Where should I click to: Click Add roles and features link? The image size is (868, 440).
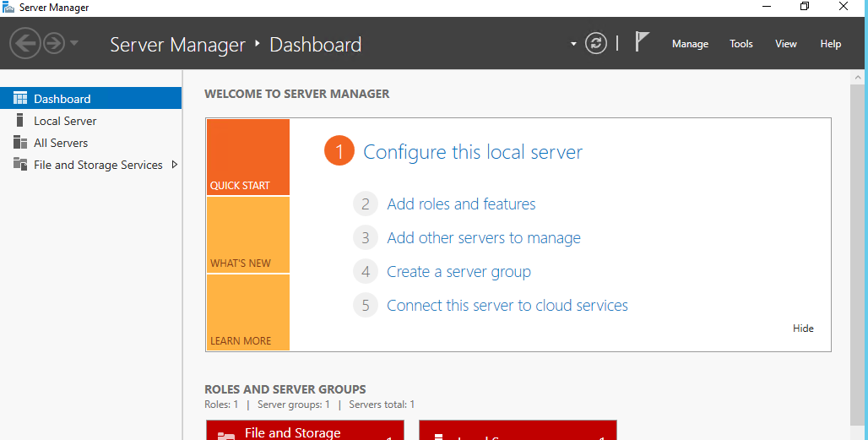click(461, 204)
